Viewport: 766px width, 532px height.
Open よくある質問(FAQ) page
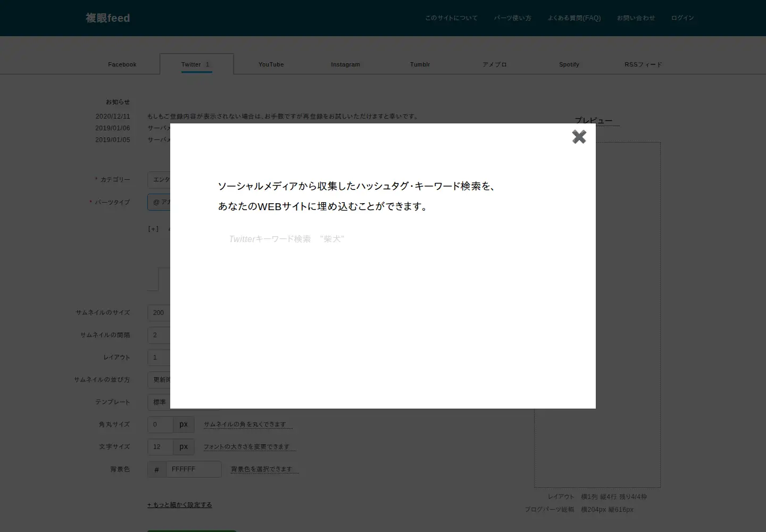coord(574,18)
